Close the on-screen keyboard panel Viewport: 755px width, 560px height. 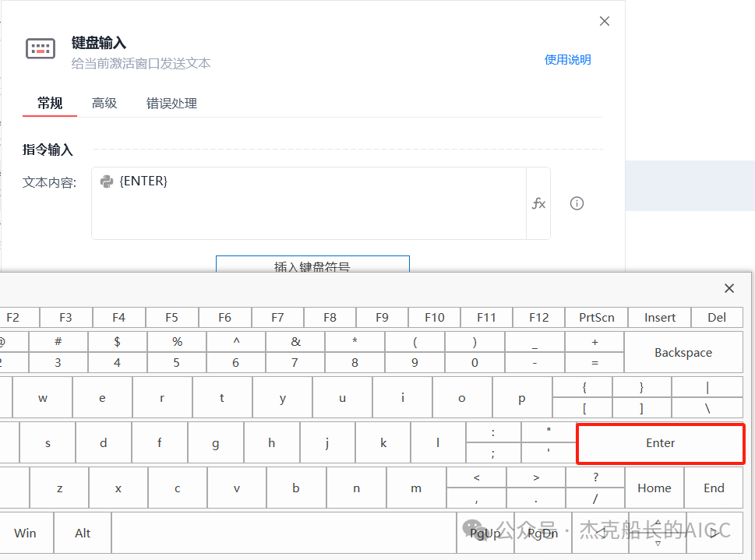[x=729, y=288]
